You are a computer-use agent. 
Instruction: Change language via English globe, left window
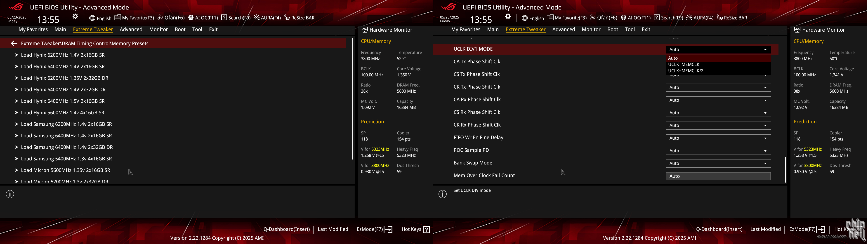[100, 18]
